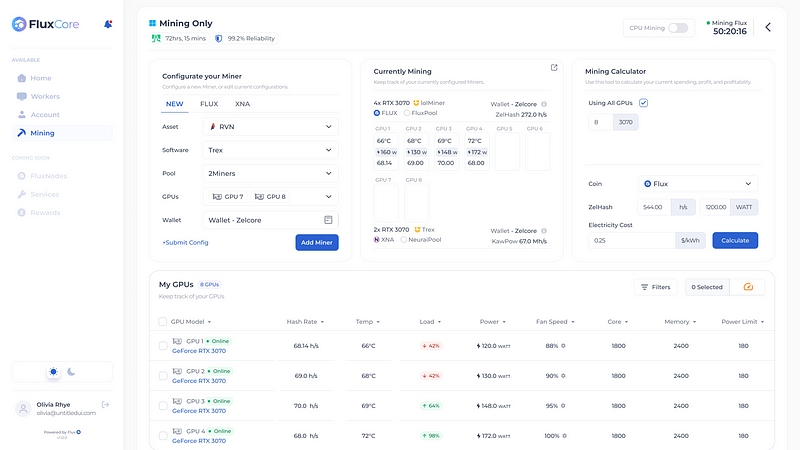
Task: Click the info icon next to the 4x RTX 3070 wallet
Action: [x=544, y=104]
